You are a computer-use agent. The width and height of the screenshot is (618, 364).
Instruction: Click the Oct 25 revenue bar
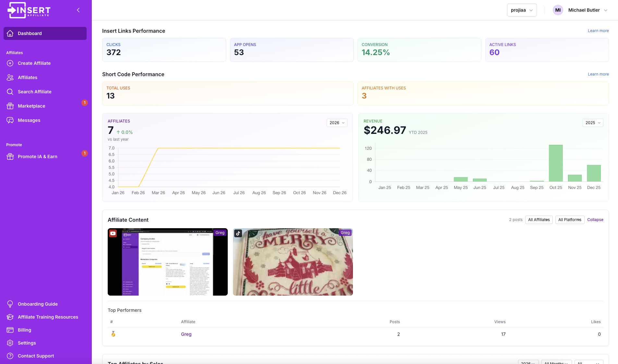tap(556, 163)
